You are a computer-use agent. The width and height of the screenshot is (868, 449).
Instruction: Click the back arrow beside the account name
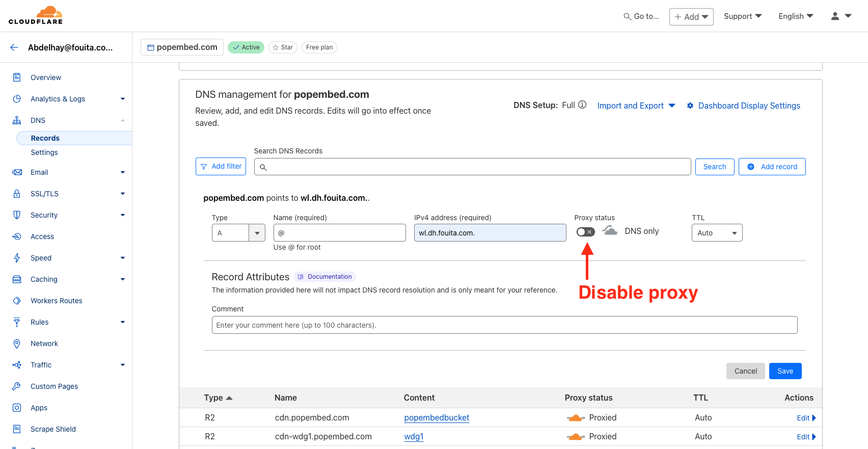14,47
